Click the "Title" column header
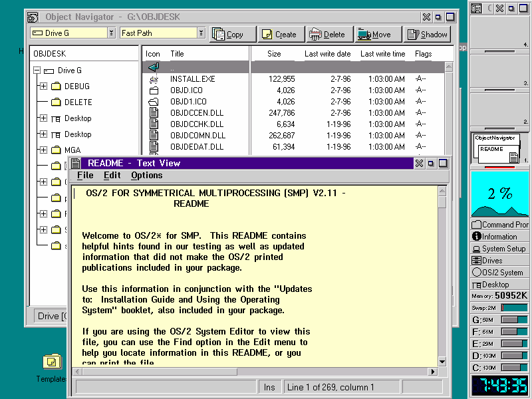 (x=177, y=54)
